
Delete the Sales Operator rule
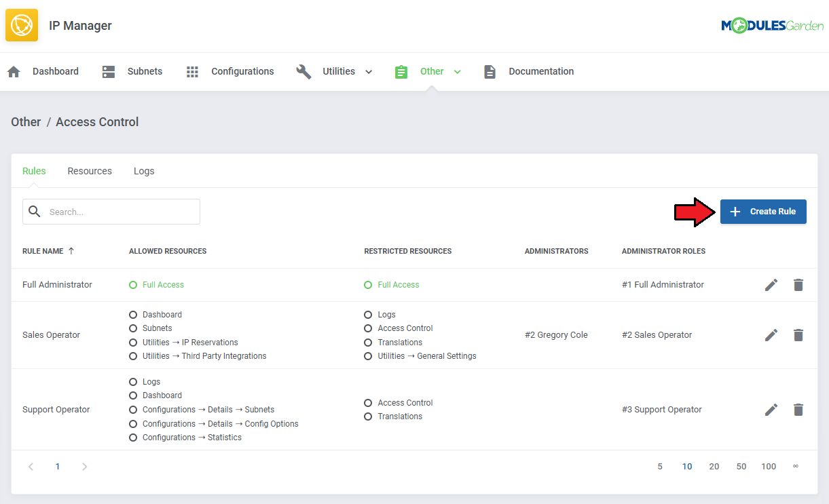point(798,335)
